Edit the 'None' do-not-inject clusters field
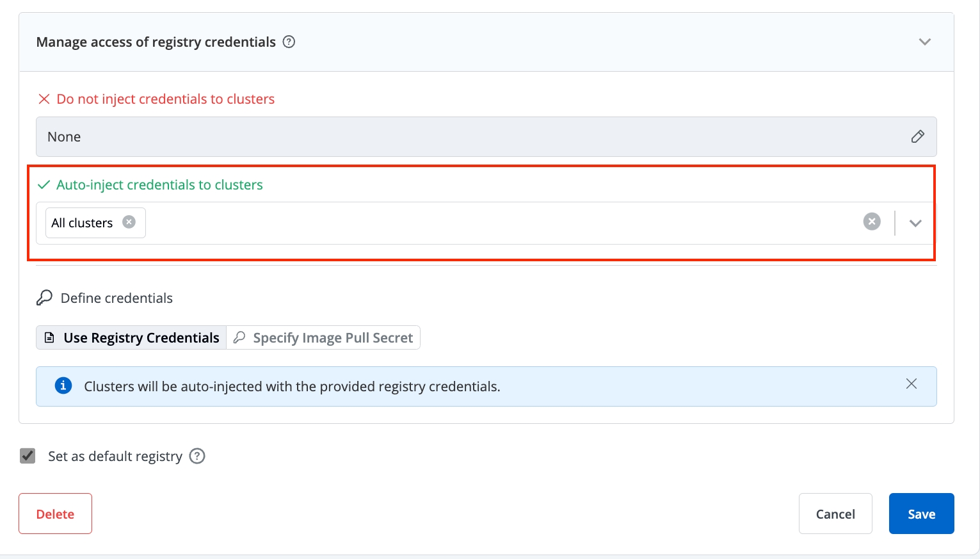This screenshot has width=980, height=559. [x=917, y=136]
